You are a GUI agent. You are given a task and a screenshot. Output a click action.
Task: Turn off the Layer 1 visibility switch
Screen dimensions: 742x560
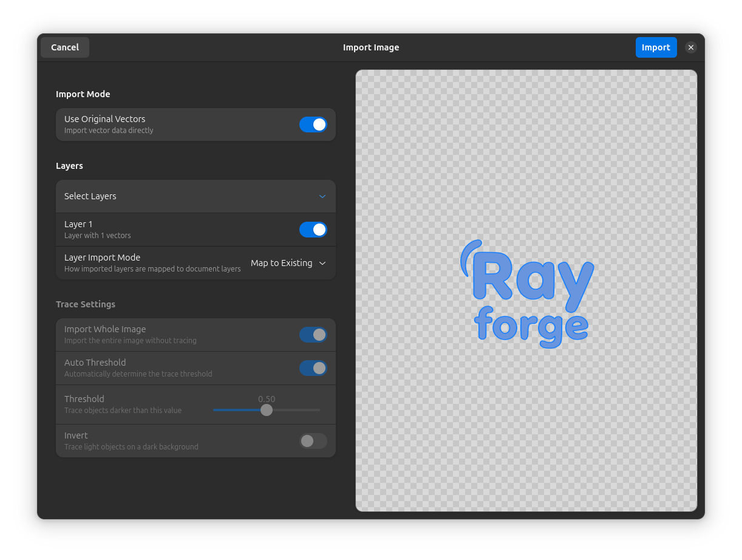[x=313, y=229]
